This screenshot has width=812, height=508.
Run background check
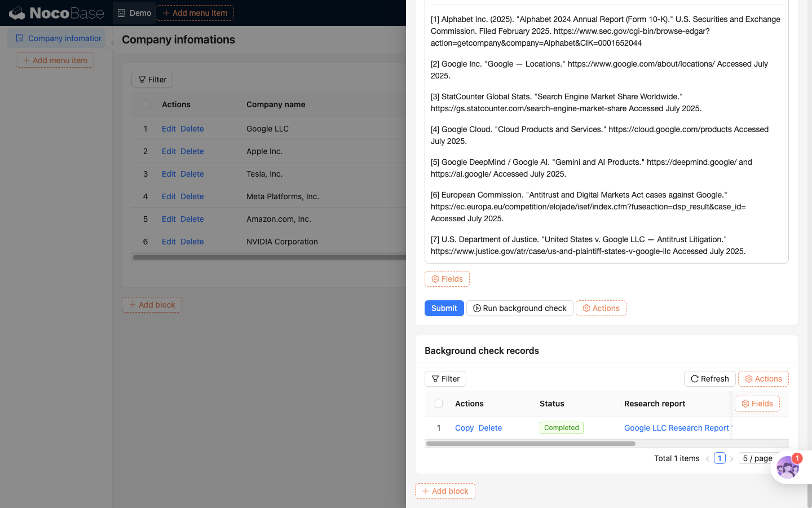click(x=520, y=308)
